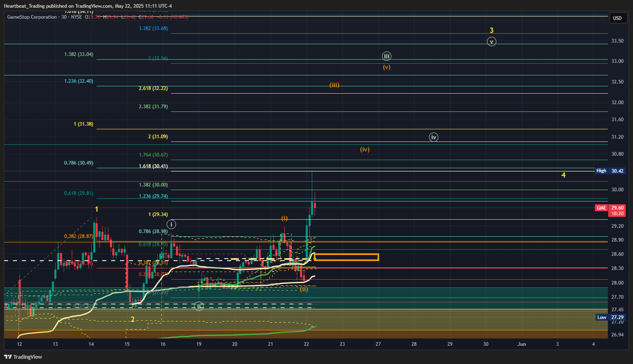Click the TradingView logo at bottom left
The width and height of the screenshot is (633, 364).
click(x=23, y=357)
